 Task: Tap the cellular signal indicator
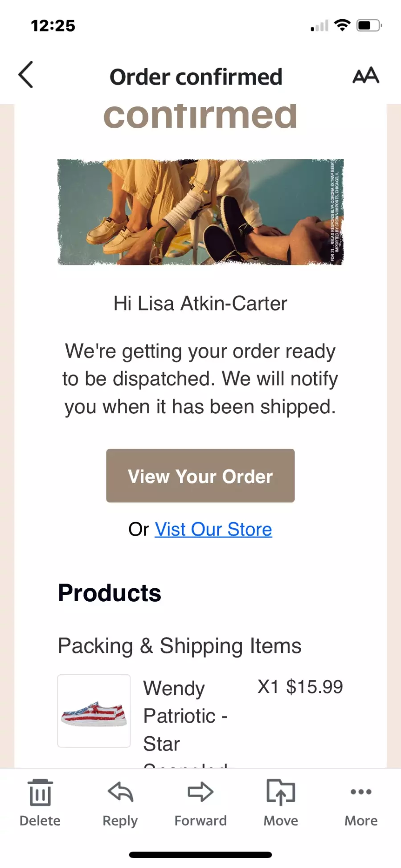(x=319, y=26)
